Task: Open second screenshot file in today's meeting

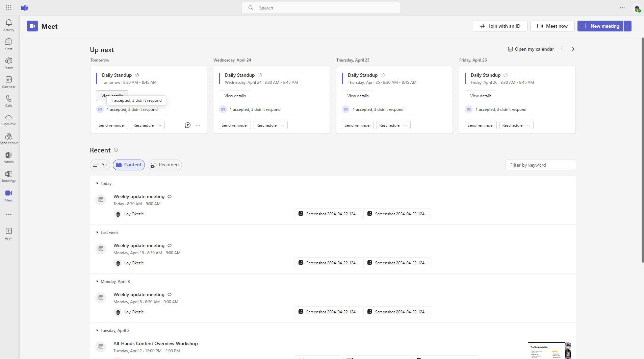Action: pyautogui.click(x=397, y=214)
